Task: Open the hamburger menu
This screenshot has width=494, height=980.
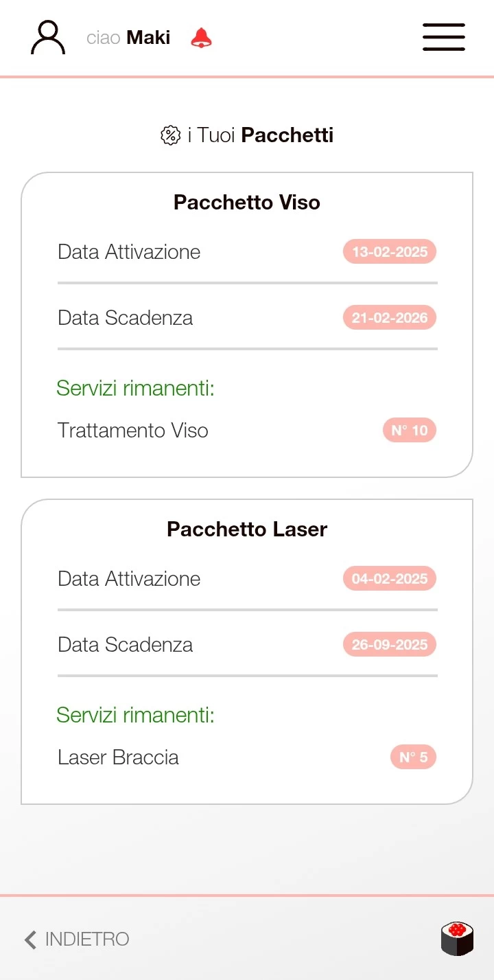Action: coord(443,37)
